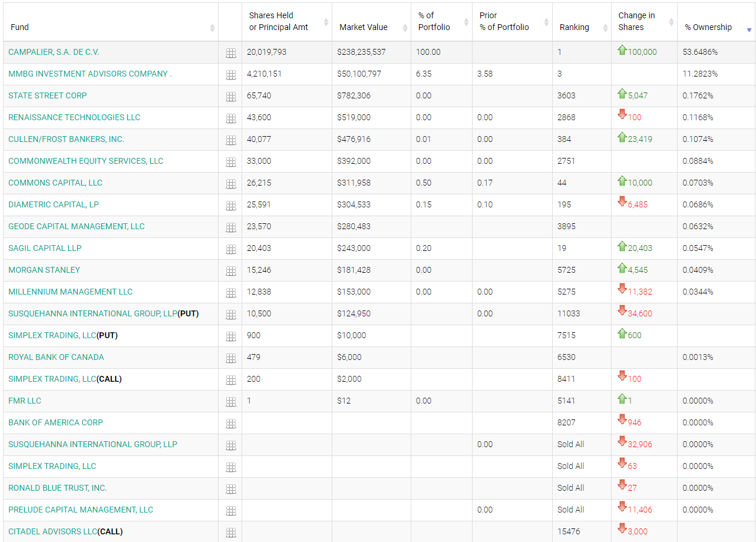The width and height of the screenshot is (756, 542).
Task: Select ownership value 53.6486%
Action: pos(700,52)
